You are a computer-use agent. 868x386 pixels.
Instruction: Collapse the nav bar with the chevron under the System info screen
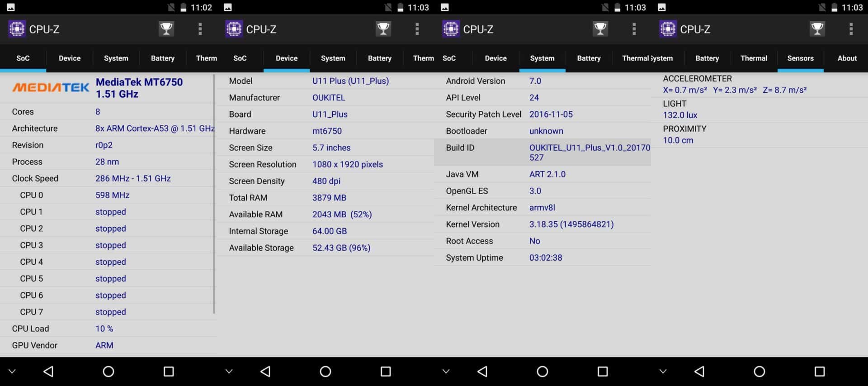446,372
